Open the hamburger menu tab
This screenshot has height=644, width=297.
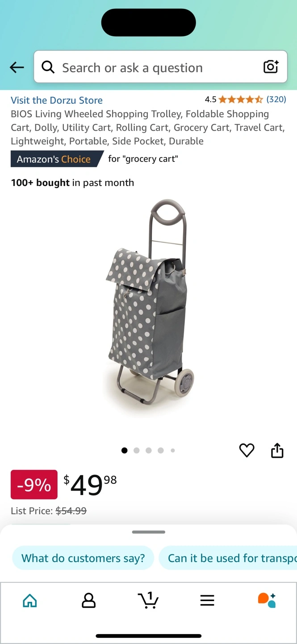pos(207,600)
